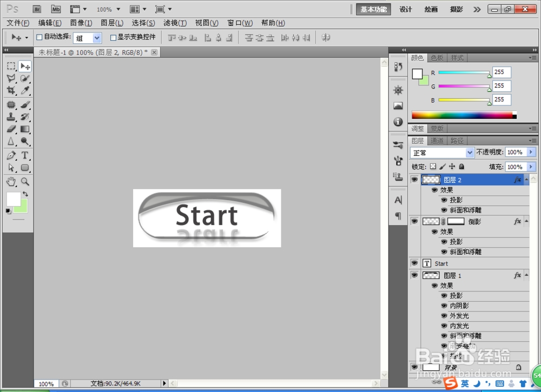Select the Crop tool
The width and height of the screenshot is (541, 392).
[x=11, y=90]
